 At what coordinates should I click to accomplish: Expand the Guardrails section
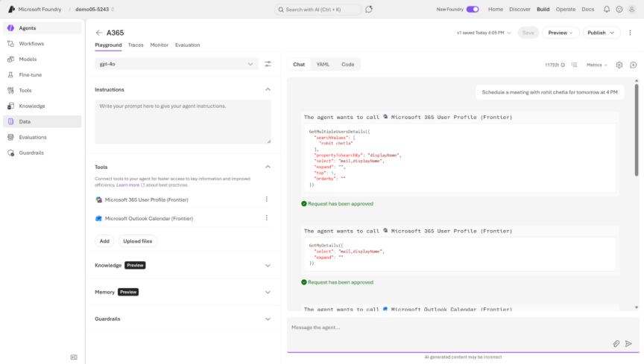click(268, 319)
